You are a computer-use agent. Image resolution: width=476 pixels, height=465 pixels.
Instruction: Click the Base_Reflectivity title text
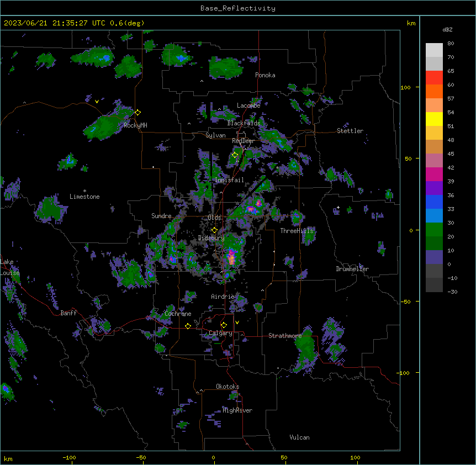pos(238,8)
